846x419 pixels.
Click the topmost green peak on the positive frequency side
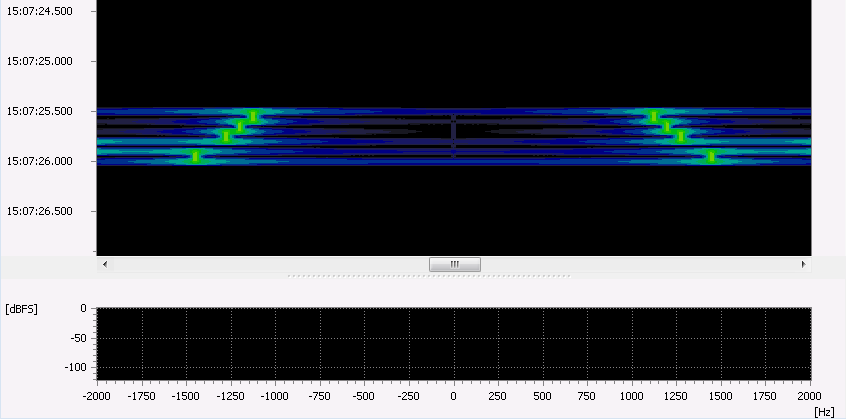654,116
